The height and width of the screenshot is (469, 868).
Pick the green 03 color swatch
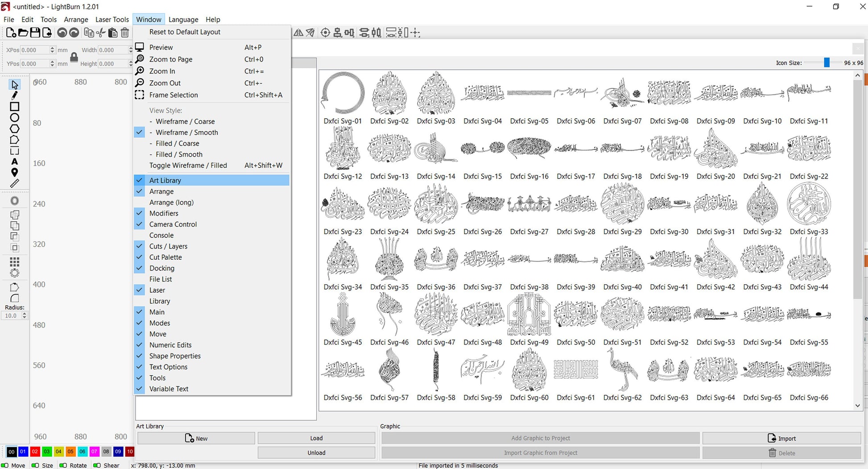47,452
